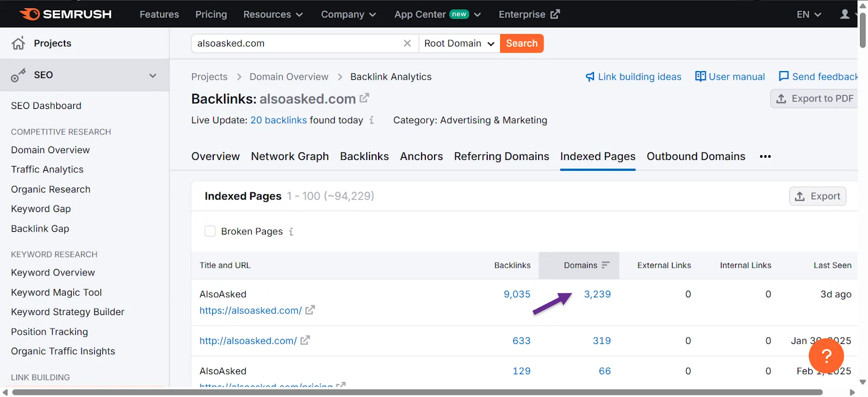Sort by Last Seen column header

(832, 265)
